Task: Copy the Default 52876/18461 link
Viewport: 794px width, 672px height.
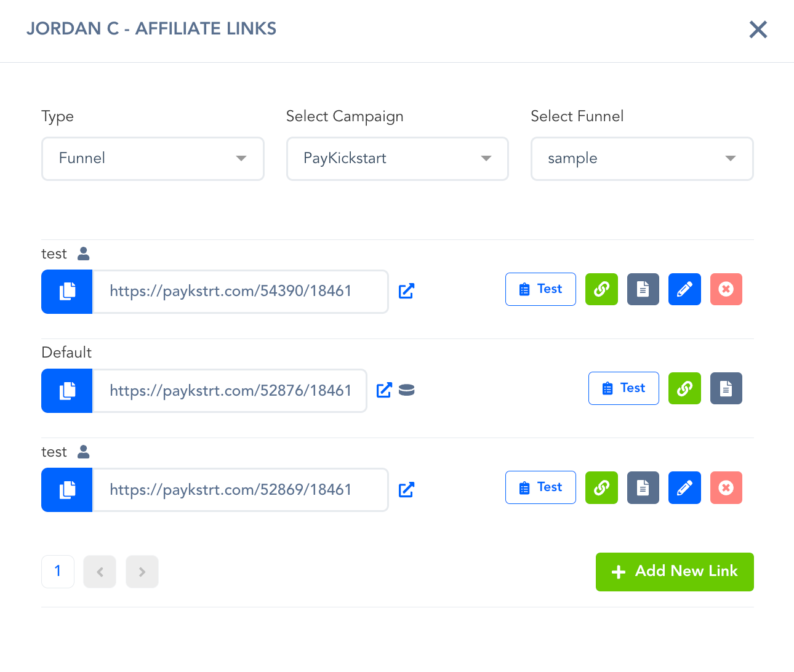Action: pos(67,391)
